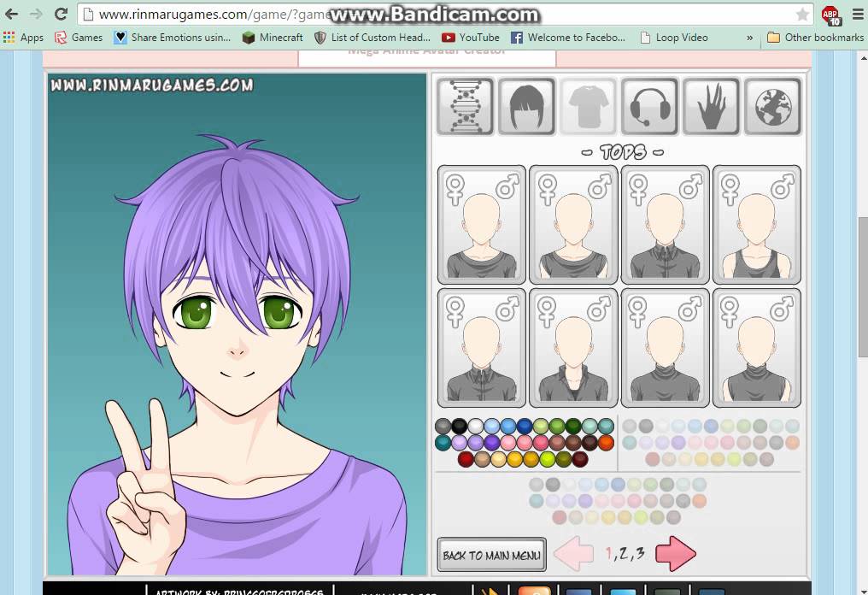
Task: Reload the current page
Action: [61, 15]
